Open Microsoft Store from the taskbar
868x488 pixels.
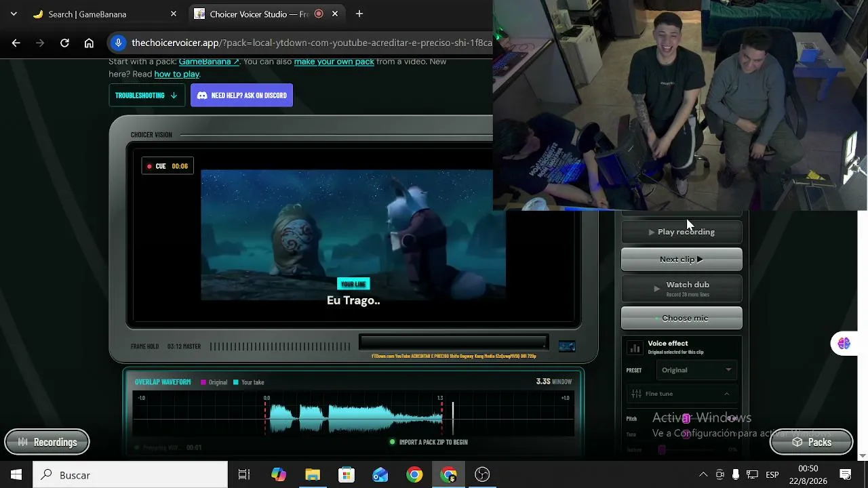click(x=347, y=474)
